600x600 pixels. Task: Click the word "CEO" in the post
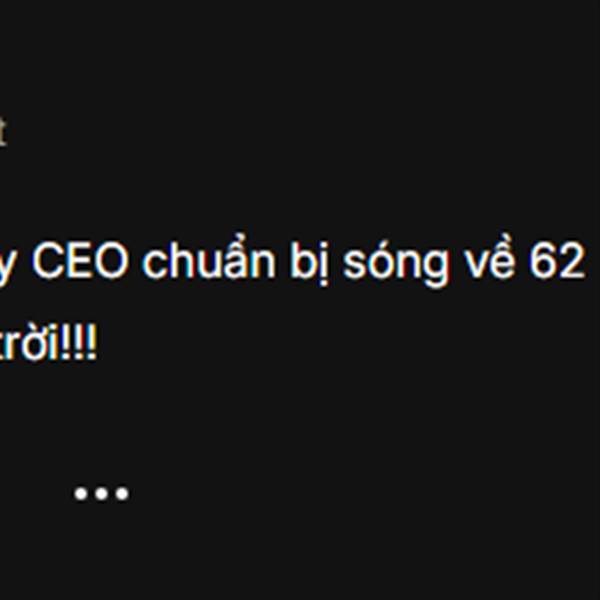80,262
